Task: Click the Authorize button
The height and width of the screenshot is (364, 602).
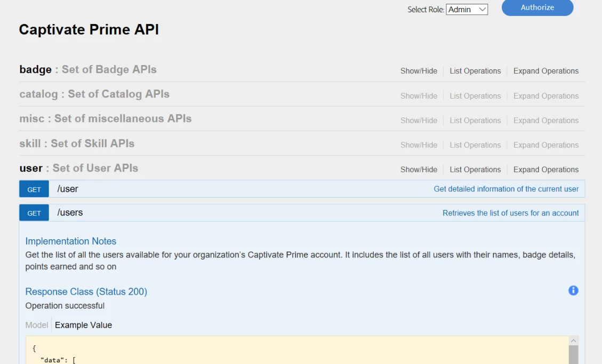Action: click(537, 7)
